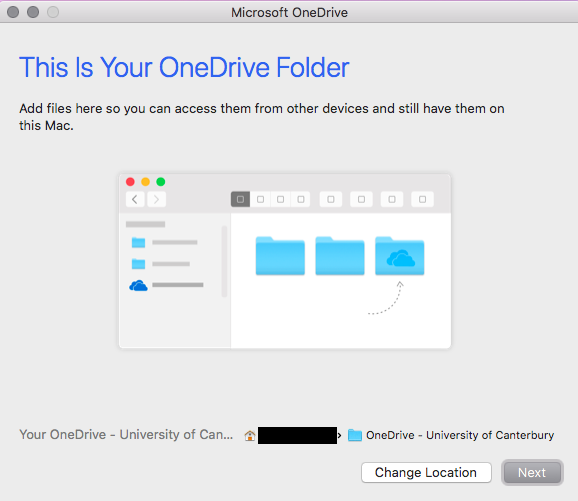Click the Next button
The image size is (578, 501).
(532, 472)
